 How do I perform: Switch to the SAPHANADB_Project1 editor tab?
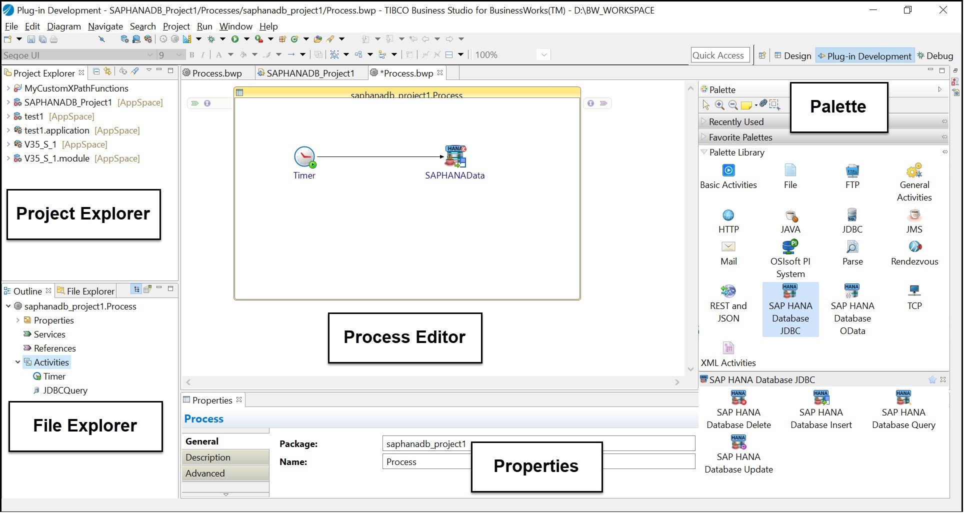pyautogui.click(x=310, y=73)
